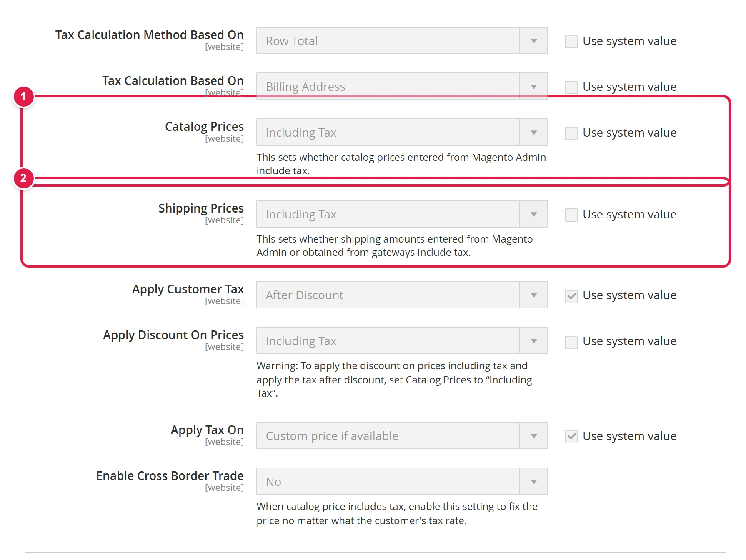Click the Tax Calculation Method Based On label

coord(150,35)
